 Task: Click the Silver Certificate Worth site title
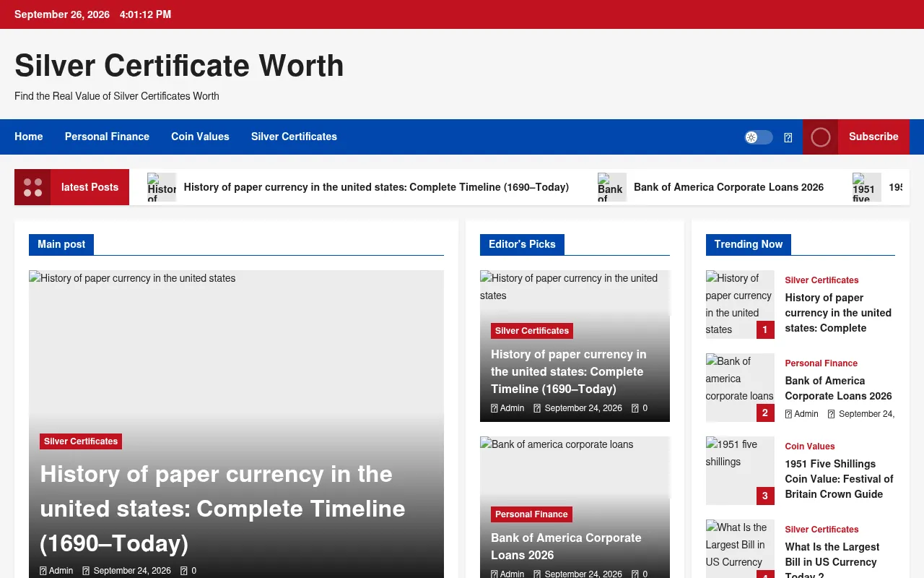pyautogui.click(x=179, y=66)
